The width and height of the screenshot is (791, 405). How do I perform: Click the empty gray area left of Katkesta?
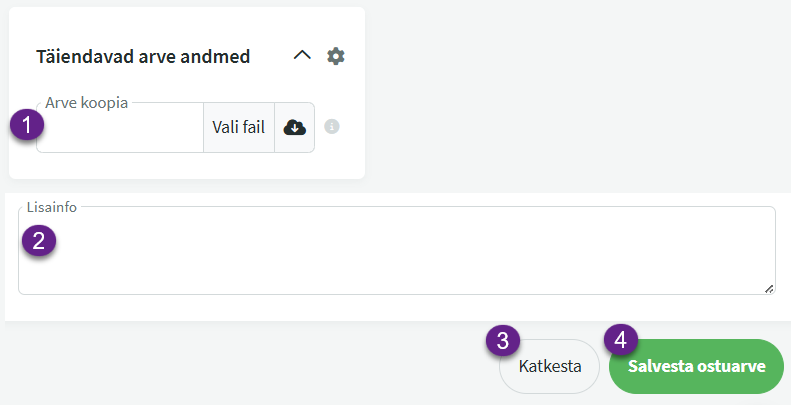250,364
